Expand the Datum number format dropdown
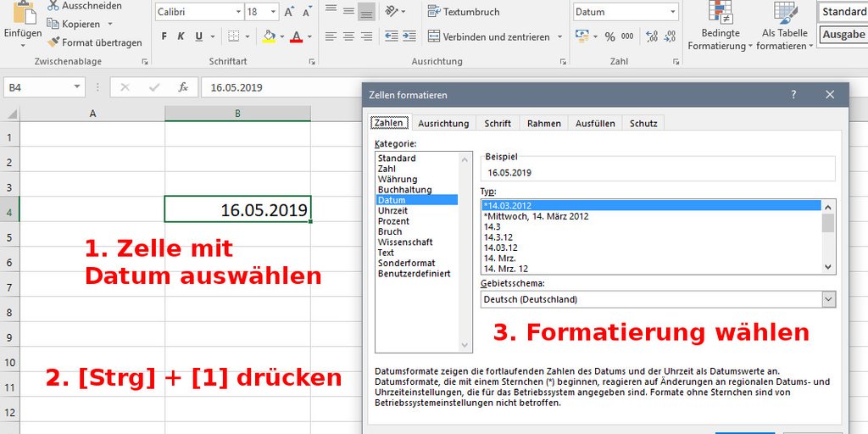This screenshot has height=434, width=868. pos(672,12)
